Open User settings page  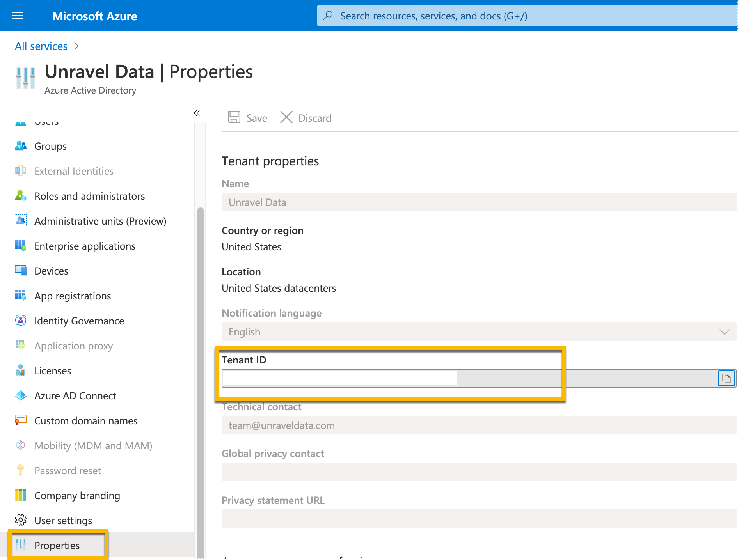click(x=63, y=521)
